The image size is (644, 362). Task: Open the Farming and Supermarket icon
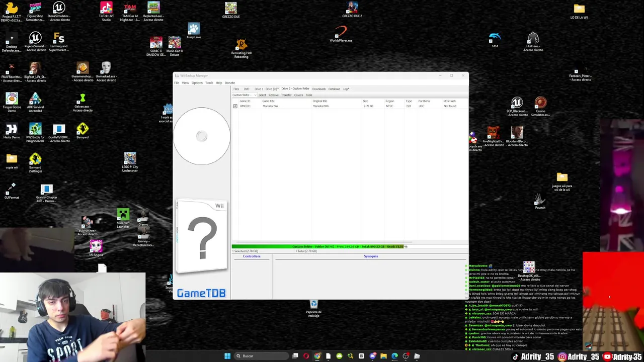[x=59, y=42]
